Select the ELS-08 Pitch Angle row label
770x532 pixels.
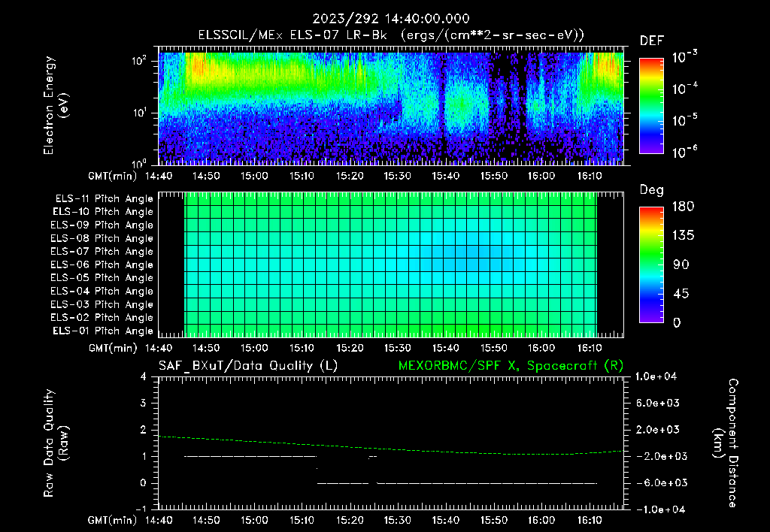102,238
